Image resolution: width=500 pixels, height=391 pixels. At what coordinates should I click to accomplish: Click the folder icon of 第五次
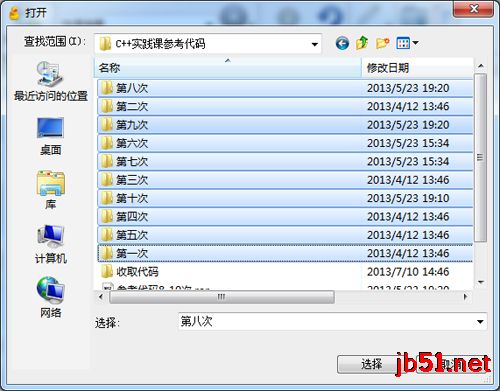[x=107, y=235]
